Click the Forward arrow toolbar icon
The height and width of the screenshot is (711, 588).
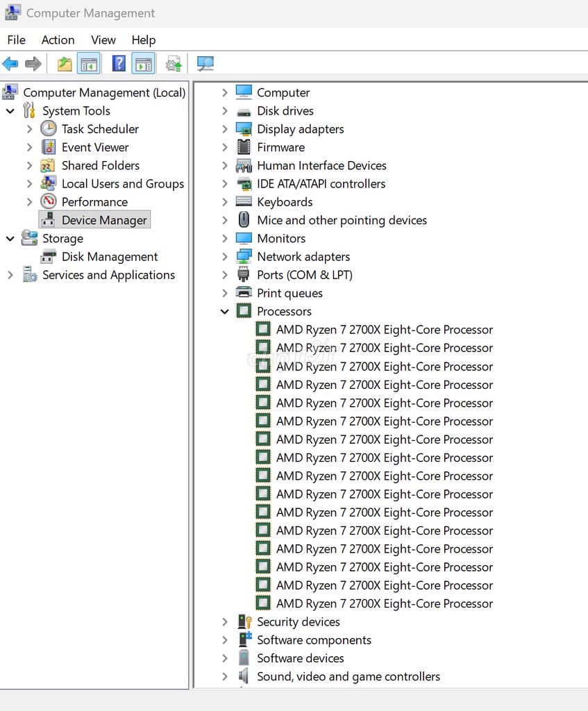pos(33,64)
